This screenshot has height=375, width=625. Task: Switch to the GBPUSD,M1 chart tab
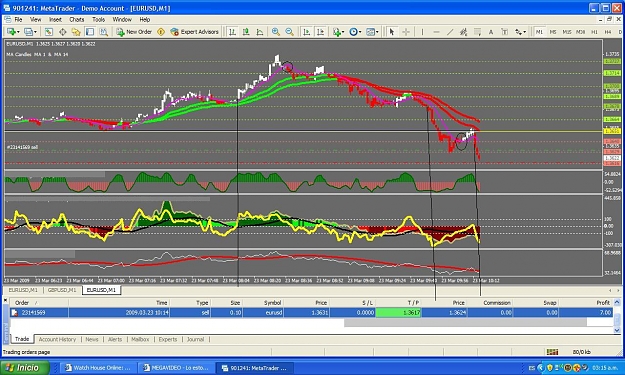point(62,290)
